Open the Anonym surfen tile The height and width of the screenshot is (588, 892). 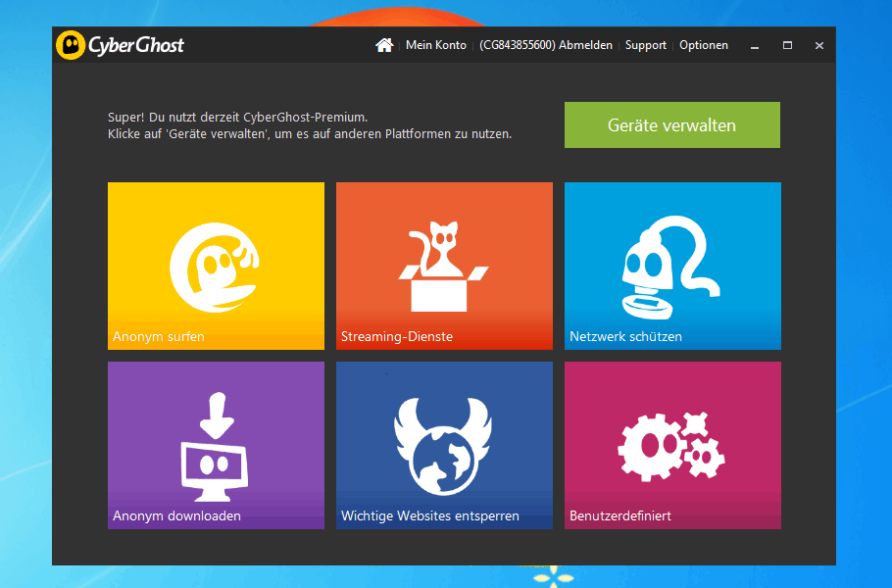(x=217, y=266)
